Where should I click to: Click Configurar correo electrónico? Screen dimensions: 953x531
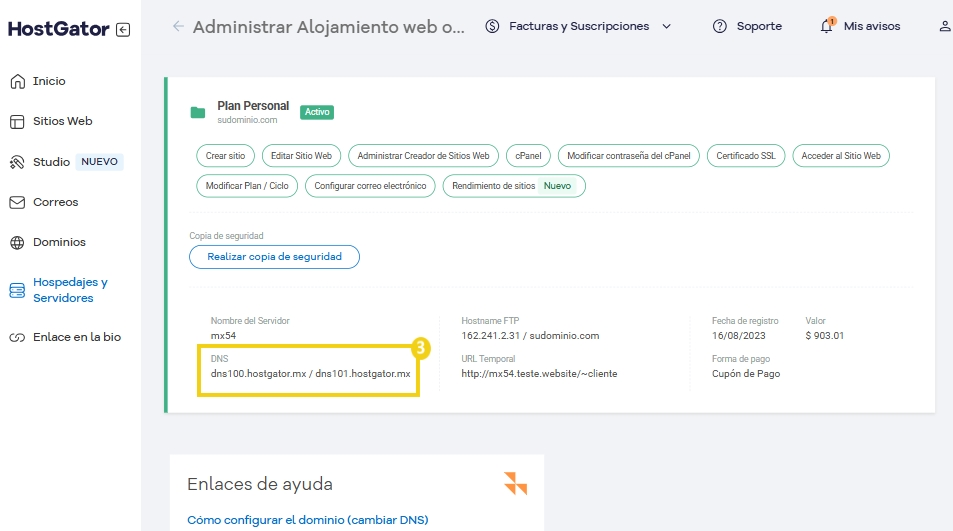[370, 186]
